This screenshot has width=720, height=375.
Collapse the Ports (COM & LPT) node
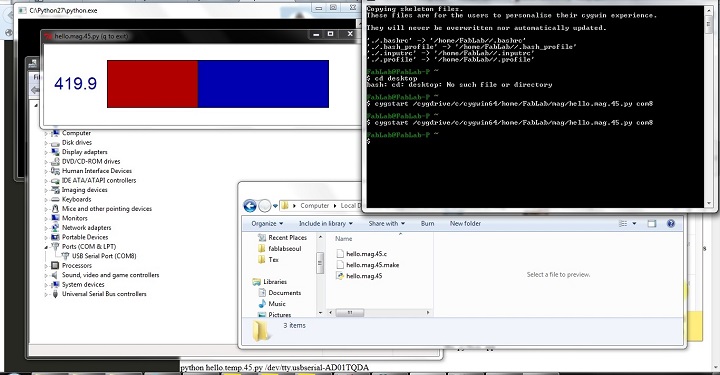[46, 247]
